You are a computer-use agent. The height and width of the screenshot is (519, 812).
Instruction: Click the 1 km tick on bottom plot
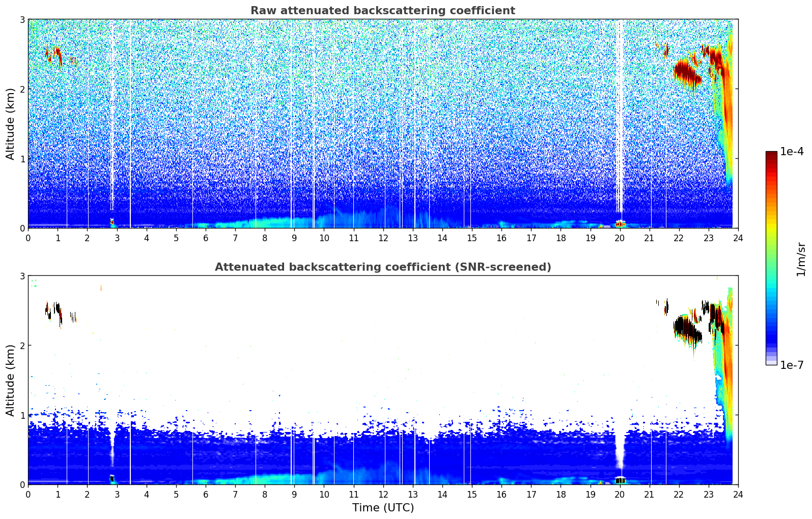[x=22, y=415]
